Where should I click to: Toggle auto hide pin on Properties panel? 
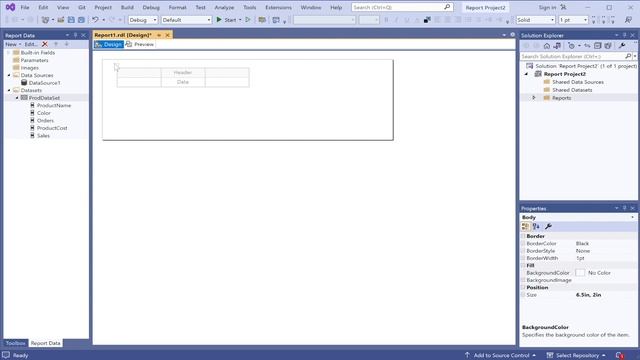click(624, 208)
